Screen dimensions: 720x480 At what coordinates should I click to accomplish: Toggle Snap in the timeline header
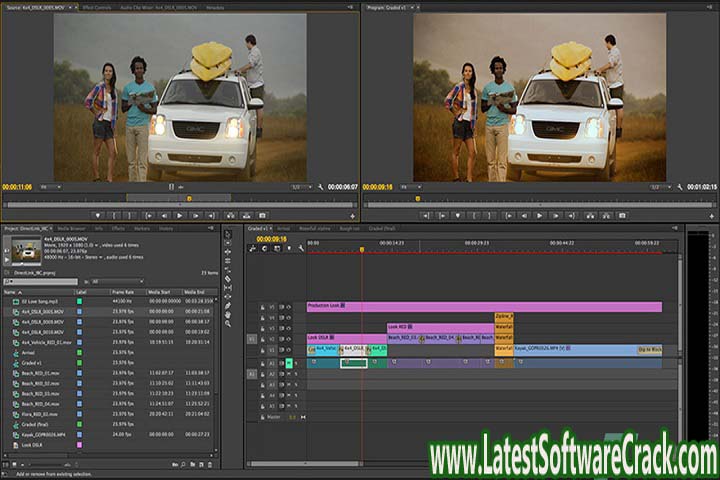pyautogui.click(x=264, y=248)
